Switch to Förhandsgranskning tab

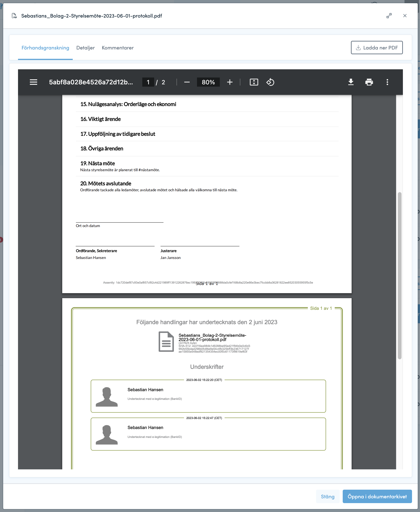pyautogui.click(x=45, y=48)
